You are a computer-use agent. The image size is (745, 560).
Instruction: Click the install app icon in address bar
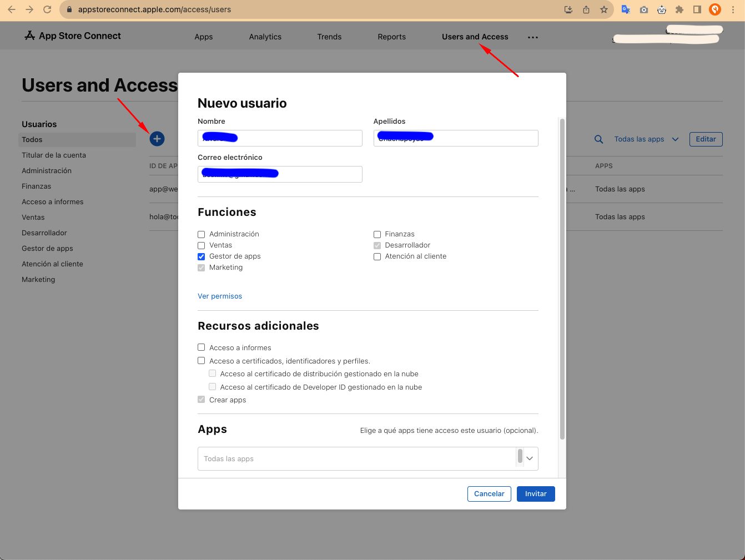point(568,9)
